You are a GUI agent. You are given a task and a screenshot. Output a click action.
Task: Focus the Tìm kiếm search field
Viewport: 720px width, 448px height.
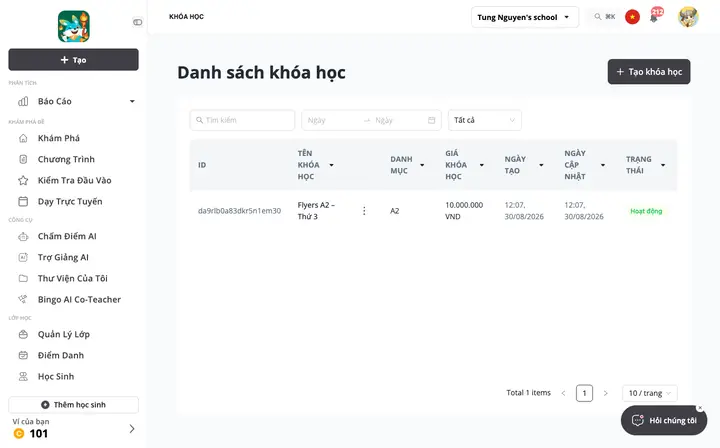[x=242, y=120]
